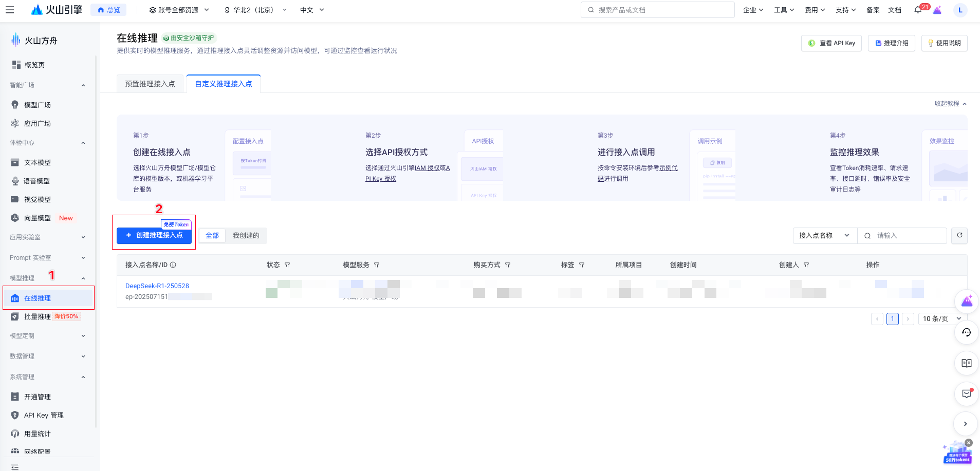The height and width of the screenshot is (471, 980).
Task: Click info icon beside 接入点名称/ID
Action: [173, 265]
